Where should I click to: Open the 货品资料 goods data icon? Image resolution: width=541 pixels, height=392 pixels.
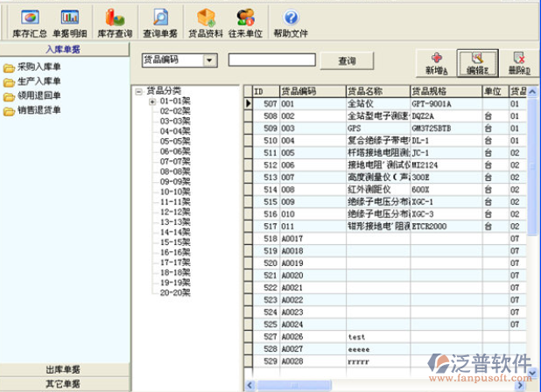[206, 23]
